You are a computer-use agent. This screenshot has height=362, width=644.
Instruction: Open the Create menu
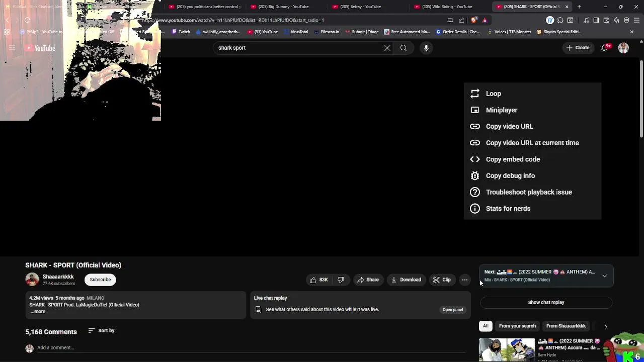click(x=578, y=48)
